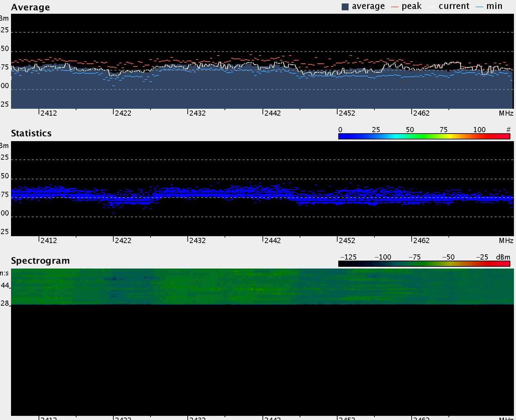The width and height of the screenshot is (516, 420).
Task: Click the -100 label on Spectrogram scale
Action: [x=383, y=257]
